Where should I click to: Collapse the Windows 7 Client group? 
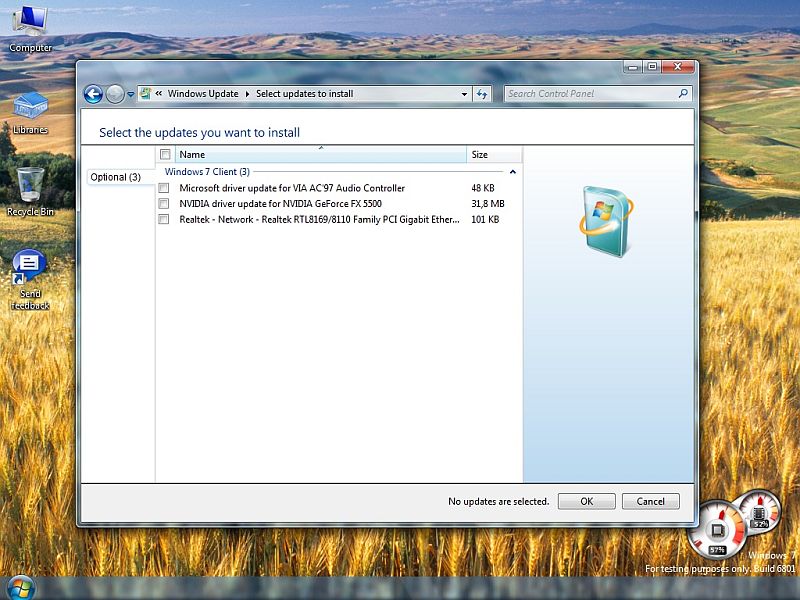(x=513, y=172)
